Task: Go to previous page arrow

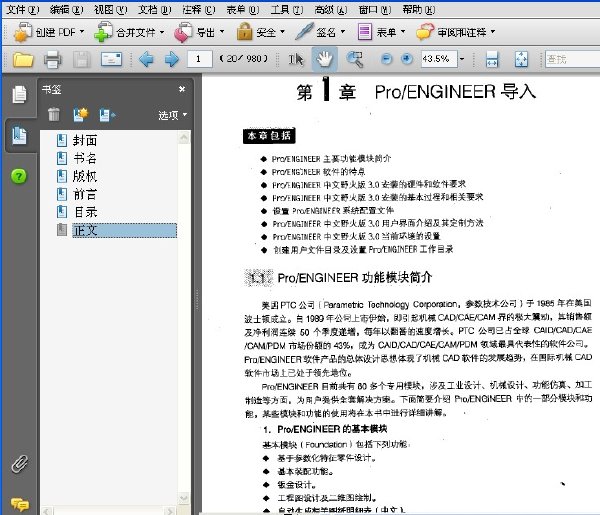Action: [146, 59]
